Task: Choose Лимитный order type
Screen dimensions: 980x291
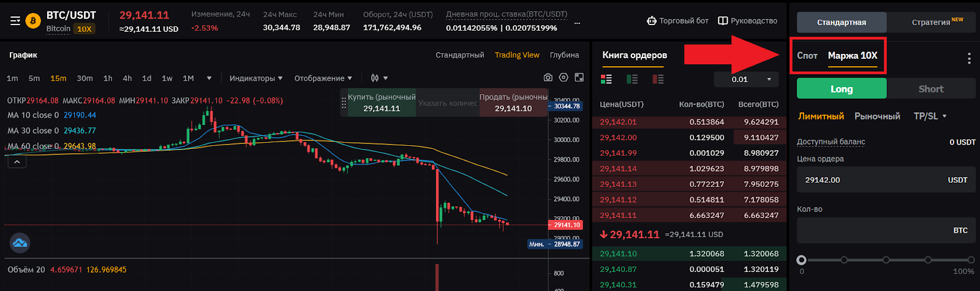Action: pos(821,116)
